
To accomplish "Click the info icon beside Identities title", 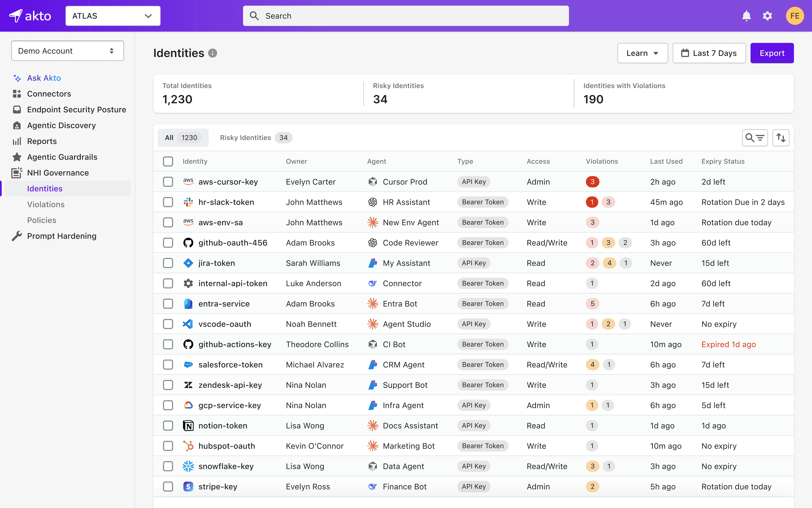I will [212, 53].
